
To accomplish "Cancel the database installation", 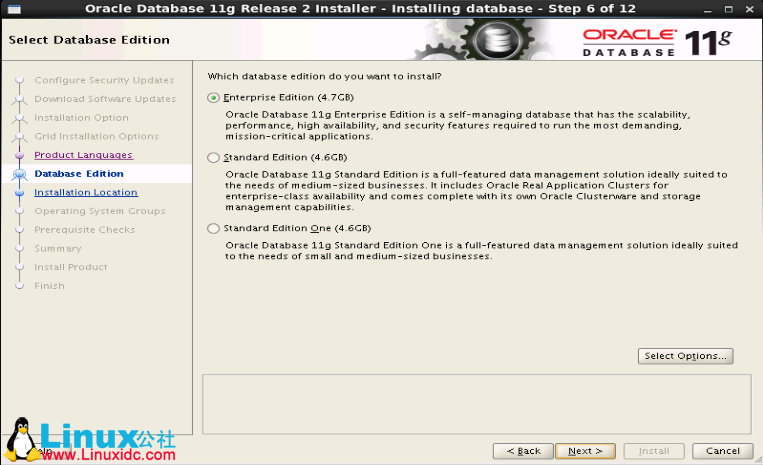I will point(723,451).
